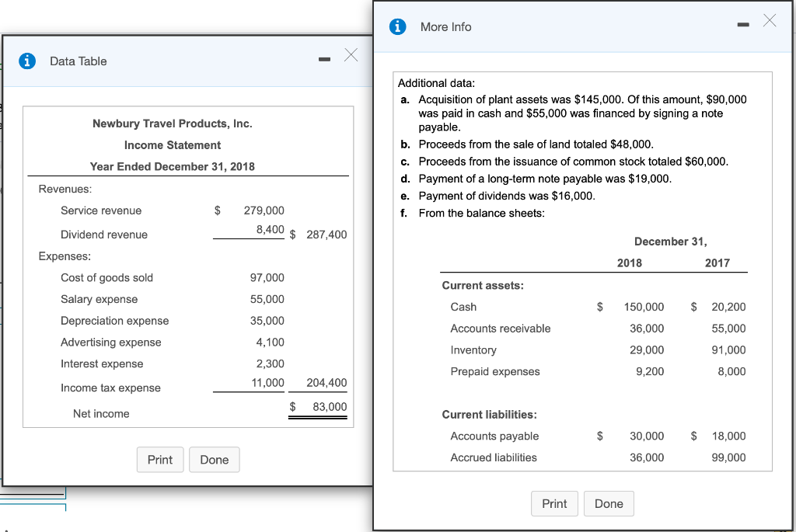This screenshot has height=532, width=796.
Task: Click the Data Table dialog title
Action: pos(79,61)
